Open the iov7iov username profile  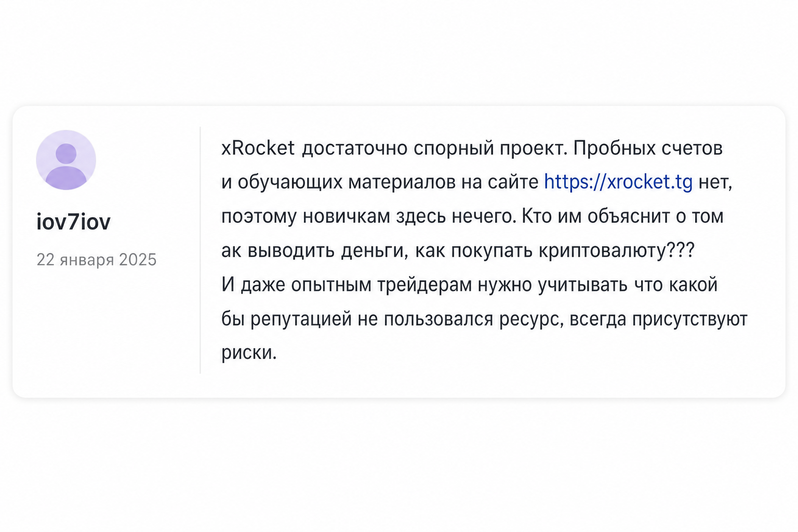pyautogui.click(x=73, y=222)
